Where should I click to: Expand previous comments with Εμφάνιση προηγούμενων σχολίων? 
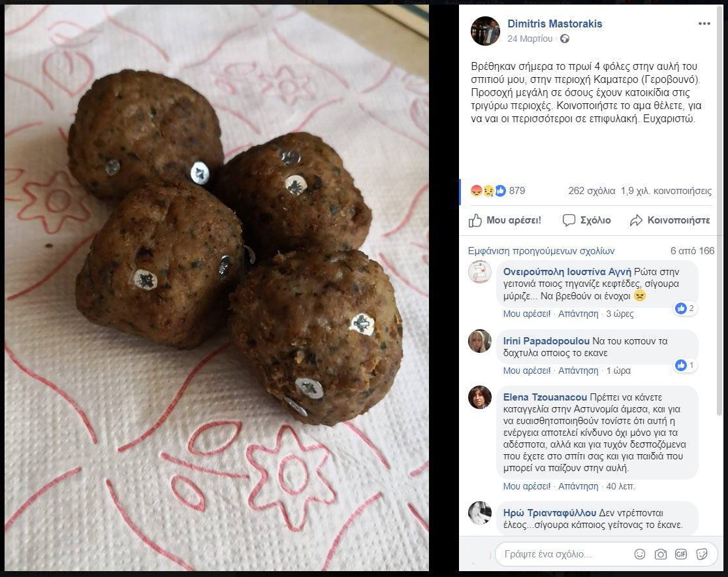coord(541,251)
